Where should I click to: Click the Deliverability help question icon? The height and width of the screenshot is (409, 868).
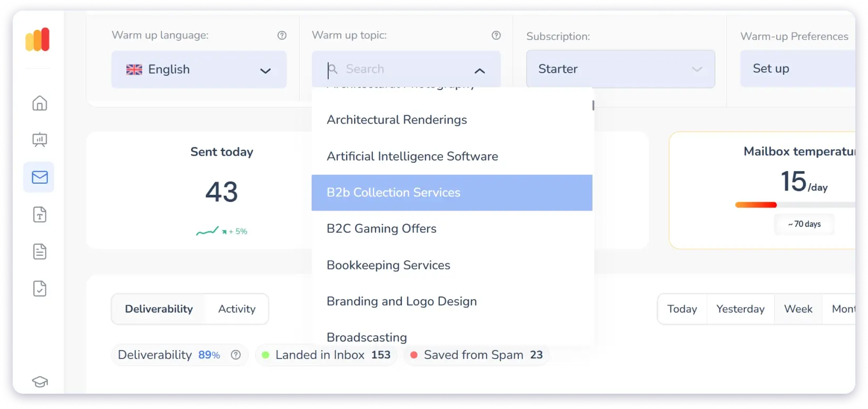pyautogui.click(x=236, y=355)
